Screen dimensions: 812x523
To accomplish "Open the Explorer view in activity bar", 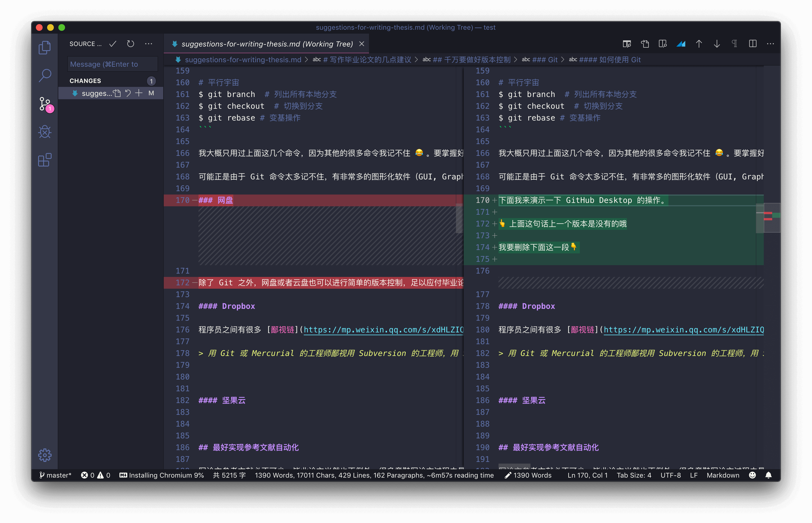I will pyautogui.click(x=45, y=48).
